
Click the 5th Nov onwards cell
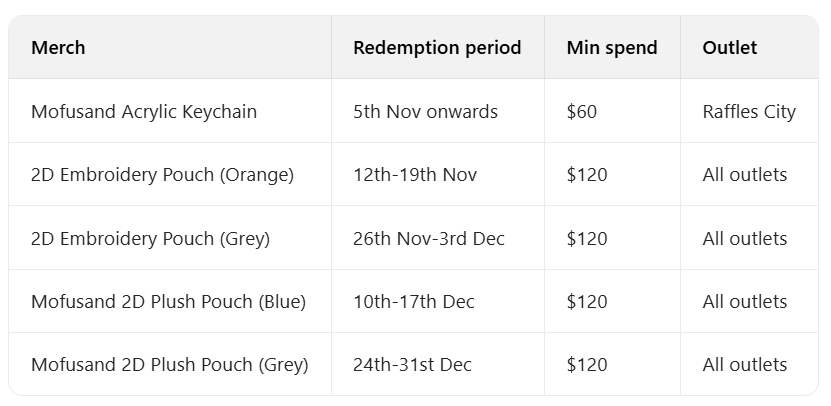tap(425, 112)
